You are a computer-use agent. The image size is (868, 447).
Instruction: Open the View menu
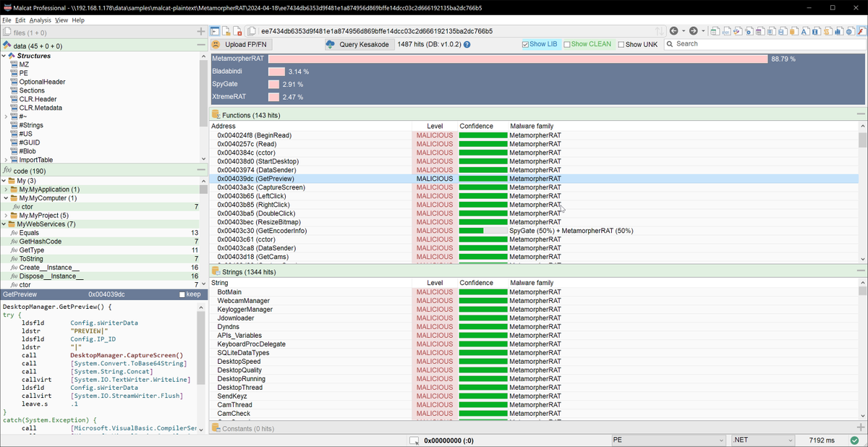click(61, 20)
